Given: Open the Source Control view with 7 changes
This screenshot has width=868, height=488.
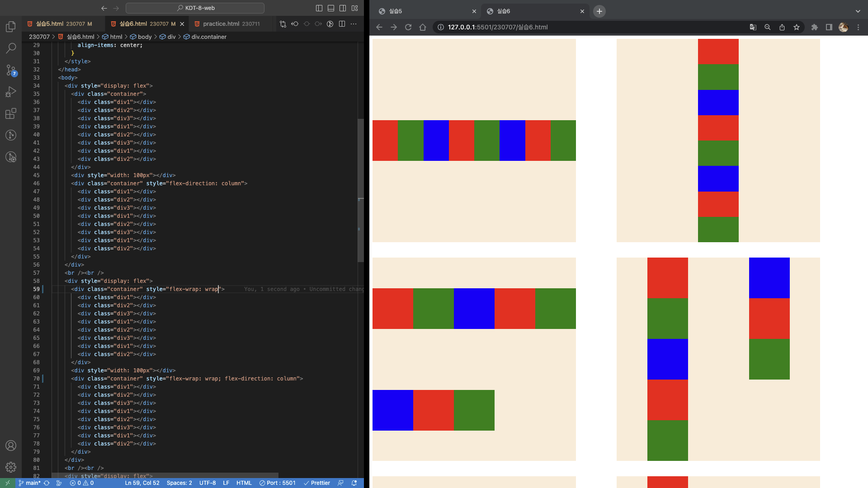Looking at the screenshot, I should (x=11, y=70).
